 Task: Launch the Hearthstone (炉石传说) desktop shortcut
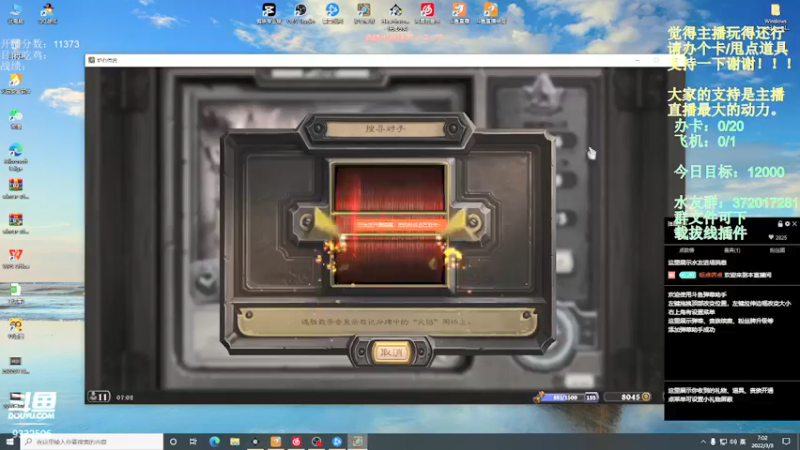coord(364,13)
